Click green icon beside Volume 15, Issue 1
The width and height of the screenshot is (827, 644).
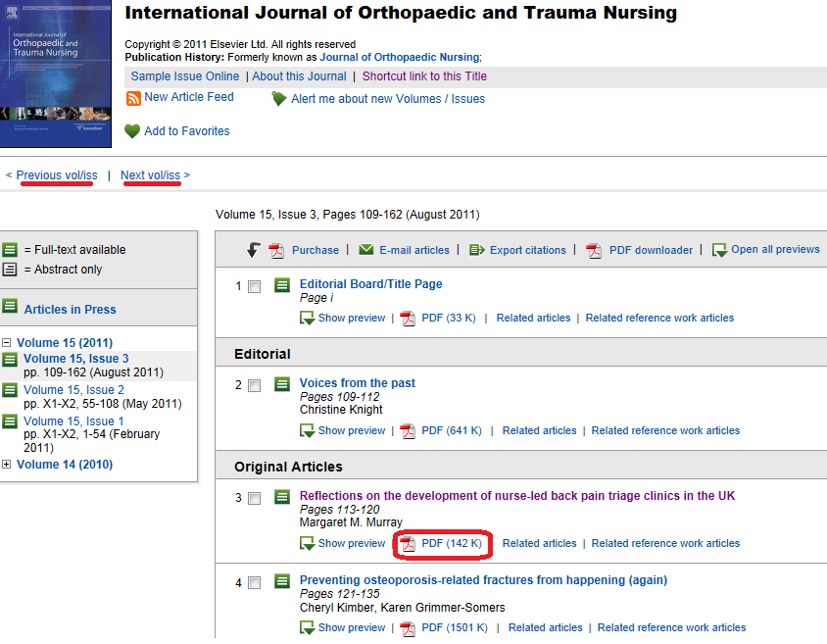tap(10, 421)
